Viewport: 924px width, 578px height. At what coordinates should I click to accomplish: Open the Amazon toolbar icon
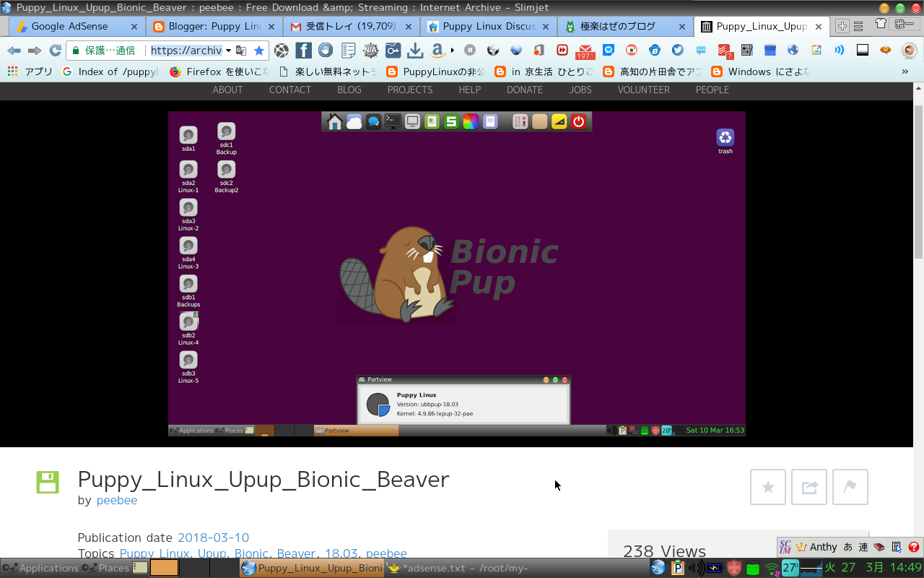438,51
